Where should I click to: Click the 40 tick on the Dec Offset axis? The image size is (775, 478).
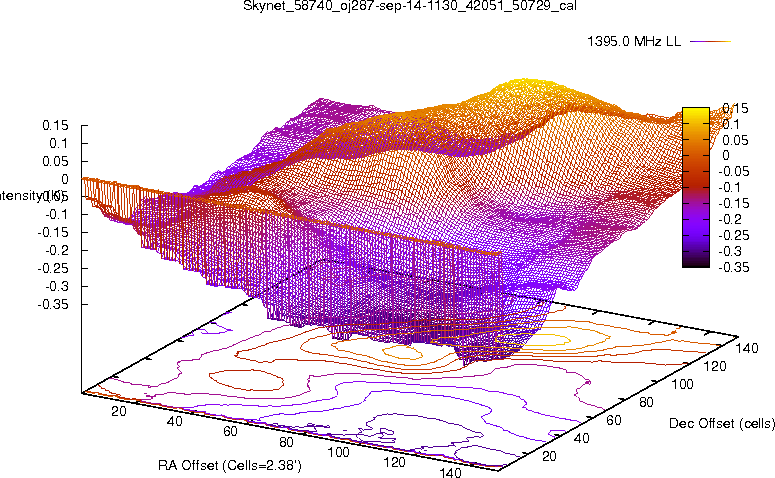click(x=581, y=438)
